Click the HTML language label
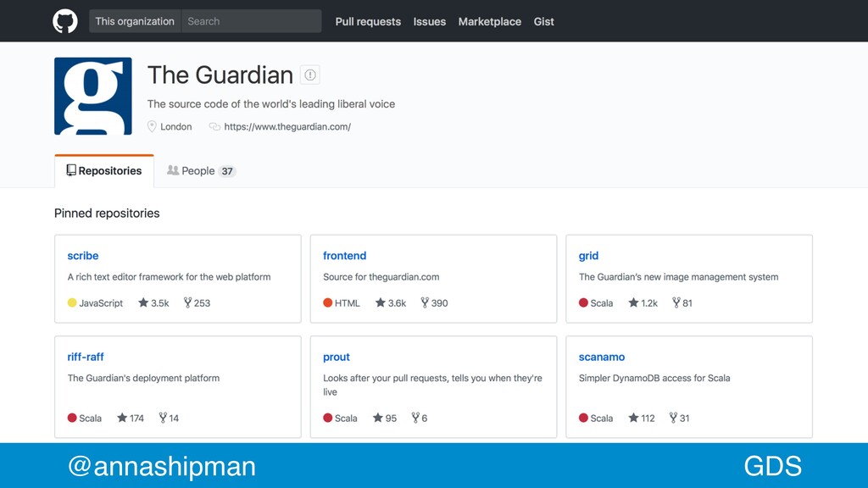Screen dimensions: 868x488 [x=347, y=303]
